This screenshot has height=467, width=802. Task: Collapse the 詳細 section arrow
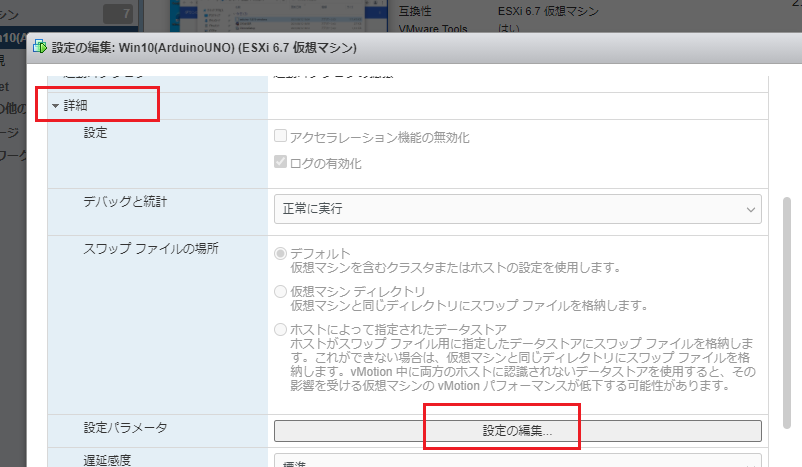tap(56, 105)
